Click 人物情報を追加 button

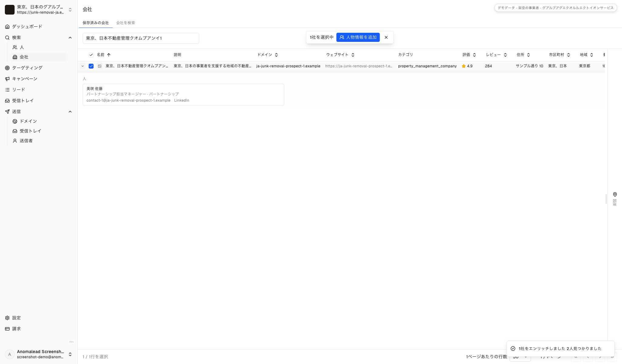pos(358,37)
